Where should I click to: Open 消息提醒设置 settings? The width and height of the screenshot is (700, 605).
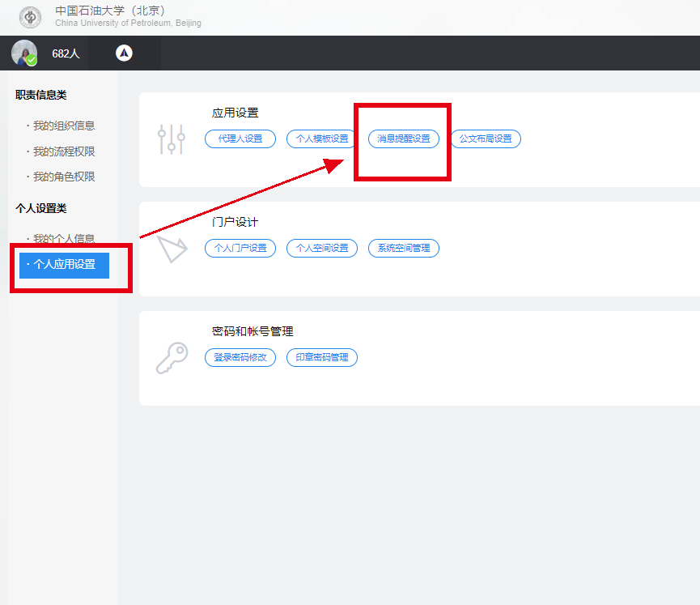(x=404, y=138)
